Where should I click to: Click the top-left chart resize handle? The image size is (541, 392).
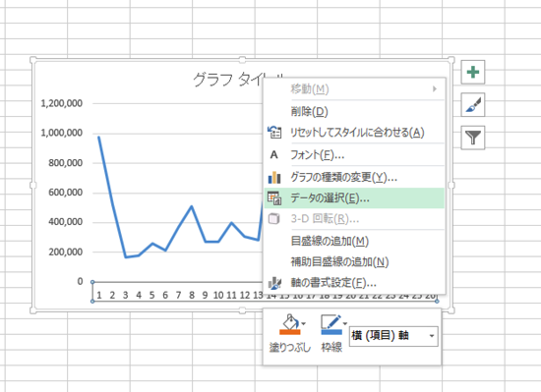click(33, 60)
